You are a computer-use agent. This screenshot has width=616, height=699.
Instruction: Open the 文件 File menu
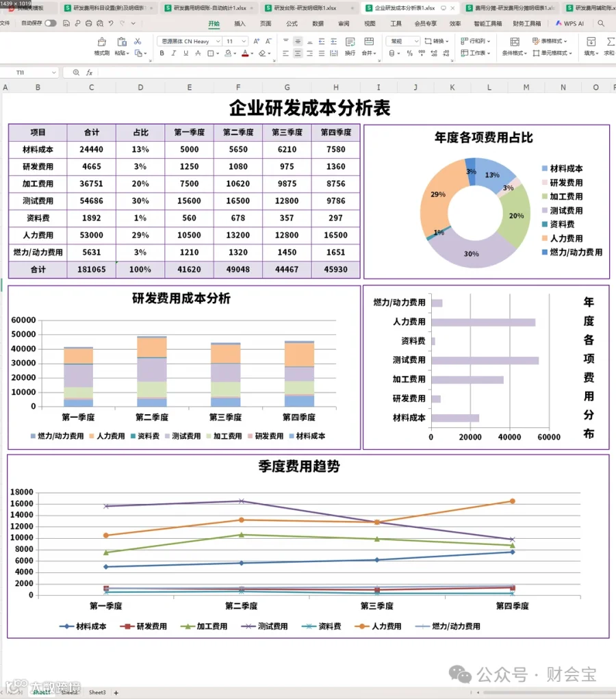(x=5, y=23)
